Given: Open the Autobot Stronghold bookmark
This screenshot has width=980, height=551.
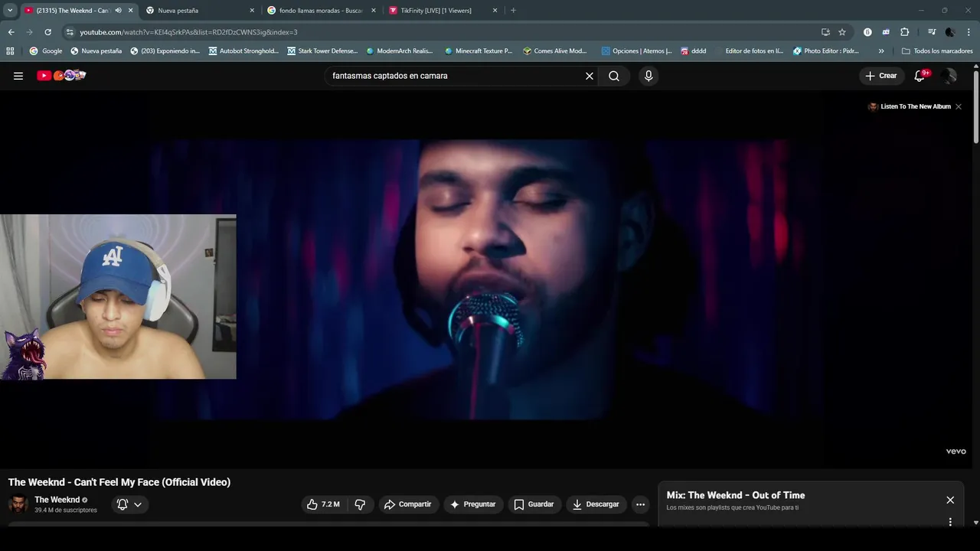Looking at the screenshot, I should (243, 51).
